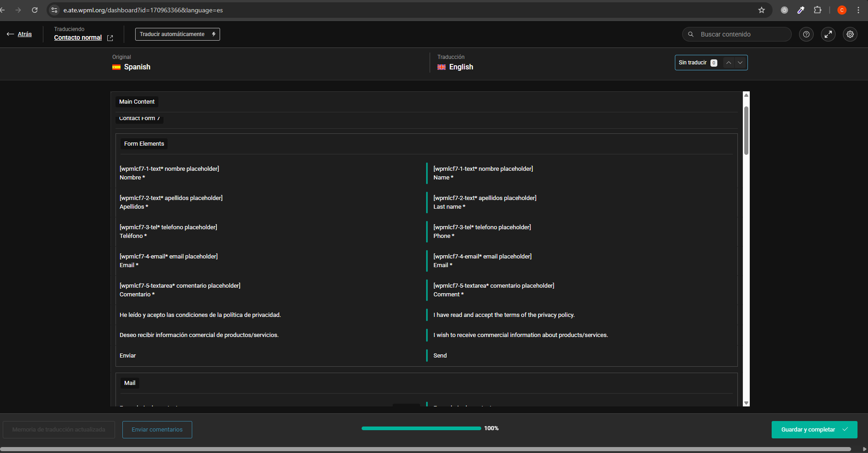868x453 pixels.
Task: Toggle fullscreen with the expand arrows icon
Action: pos(828,34)
